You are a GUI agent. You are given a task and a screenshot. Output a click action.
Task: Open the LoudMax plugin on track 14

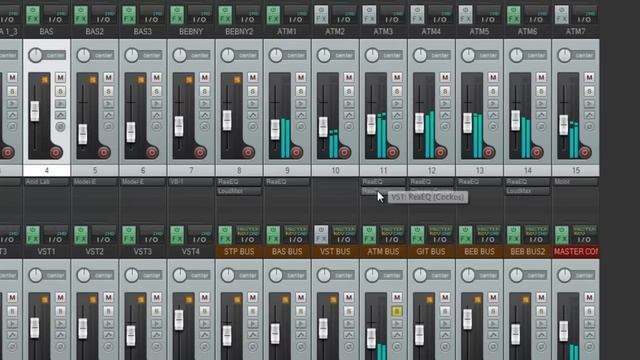tap(527, 191)
